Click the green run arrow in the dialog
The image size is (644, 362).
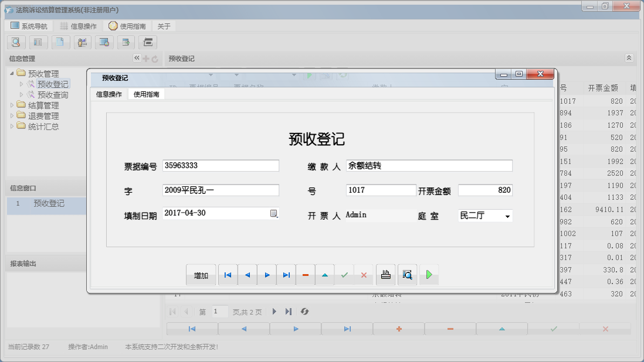point(429,274)
